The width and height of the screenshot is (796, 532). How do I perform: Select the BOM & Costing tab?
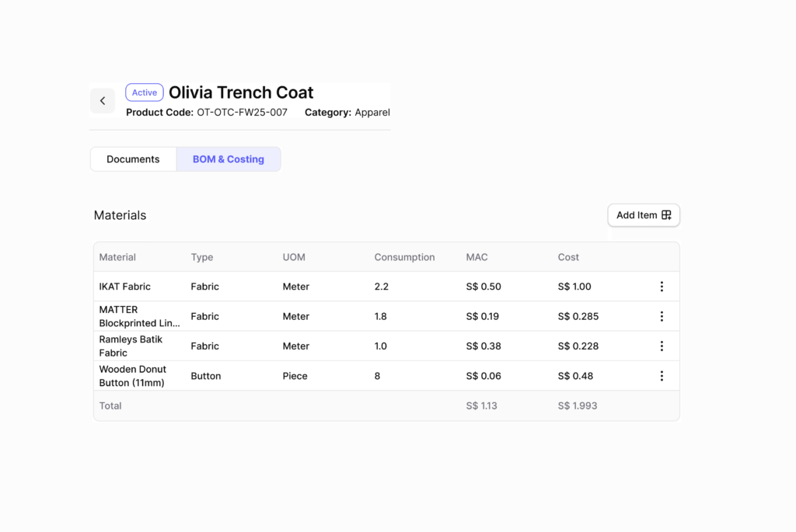coord(229,159)
